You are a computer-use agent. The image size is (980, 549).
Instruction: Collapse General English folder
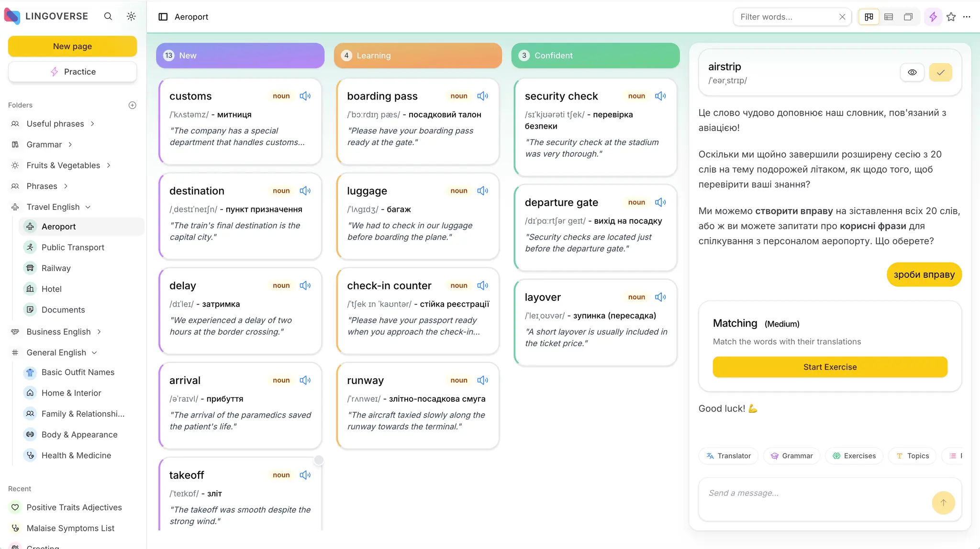point(94,352)
